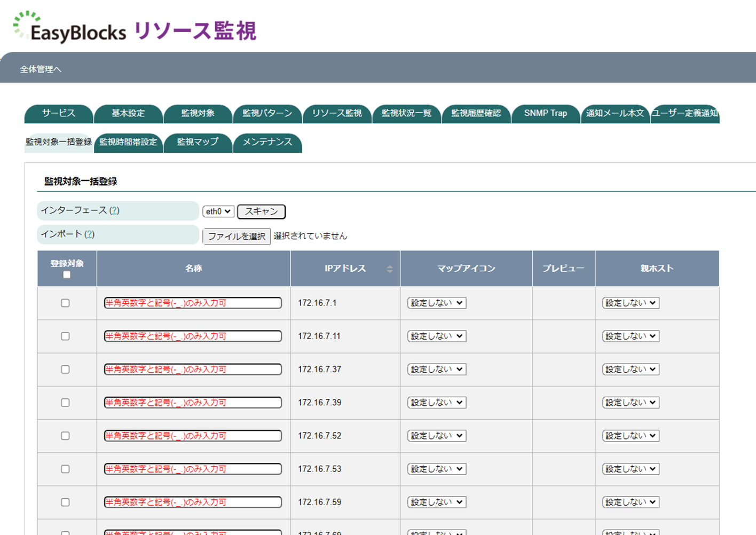Viewport: 756px width, 535px height.
Task: Click the プレビュー column header
Action: 564,269
